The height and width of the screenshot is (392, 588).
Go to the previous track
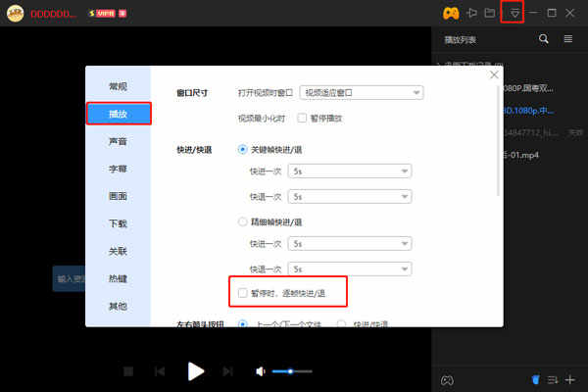click(x=160, y=371)
